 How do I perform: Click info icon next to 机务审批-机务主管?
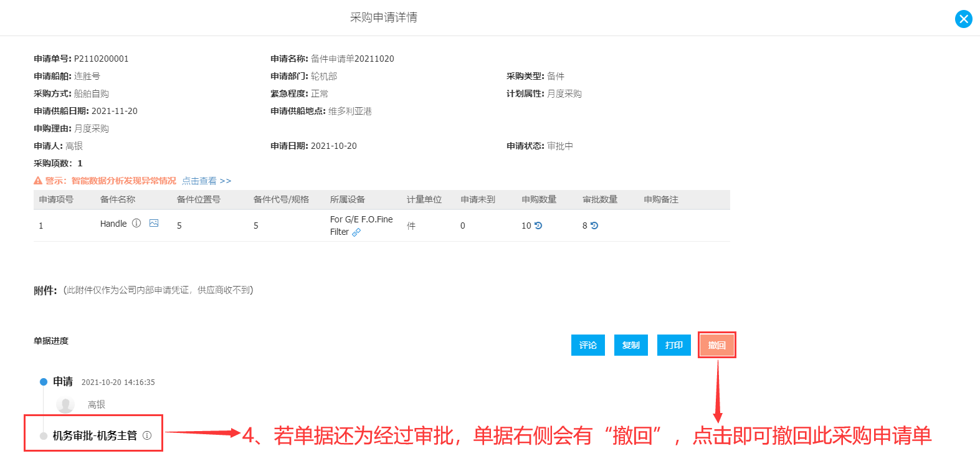tap(147, 435)
